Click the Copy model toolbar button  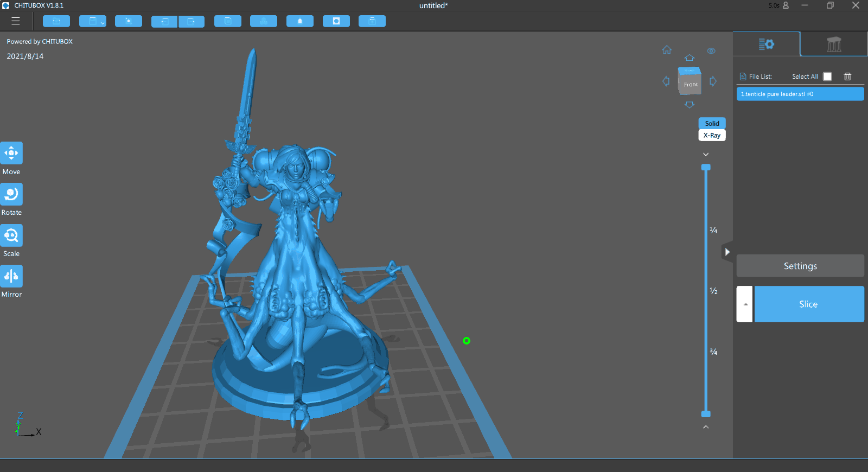(228, 21)
